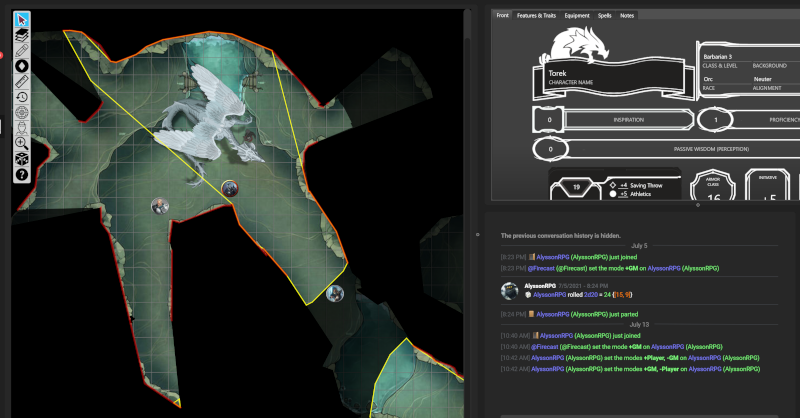
Task: Click AlyssonRPG name in 8:24 parted message
Action: pyautogui.click(x=553, y=314)
